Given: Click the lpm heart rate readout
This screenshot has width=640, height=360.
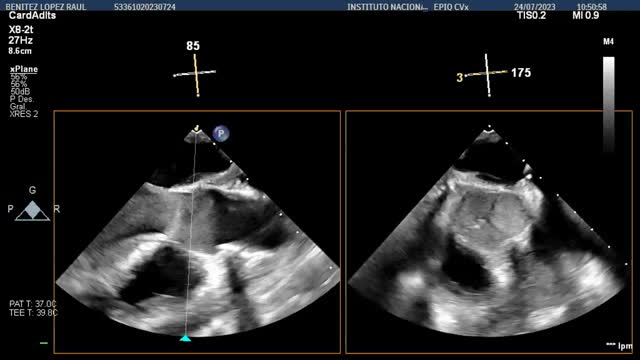Looking at the screenshot, I should pos(619,346).
